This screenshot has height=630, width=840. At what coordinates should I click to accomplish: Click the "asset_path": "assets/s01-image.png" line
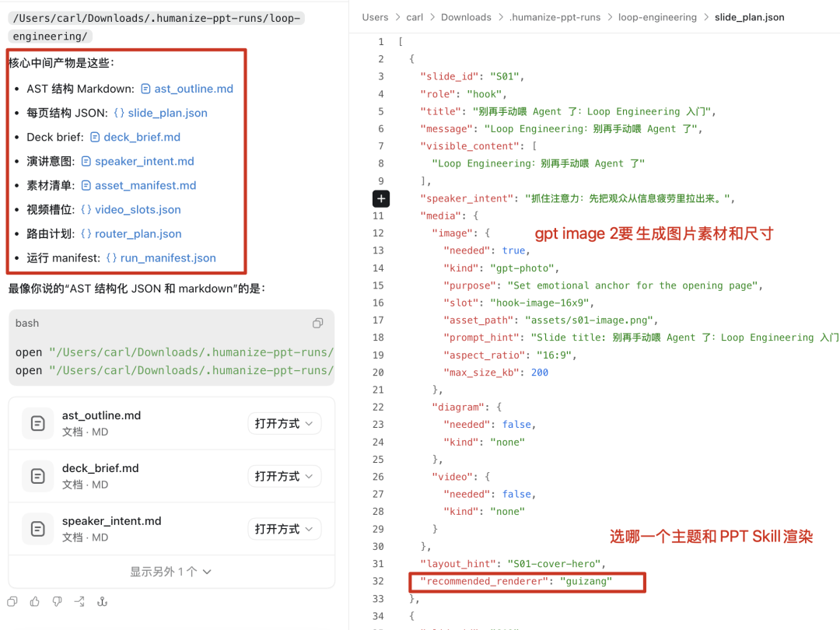[550, 320]
